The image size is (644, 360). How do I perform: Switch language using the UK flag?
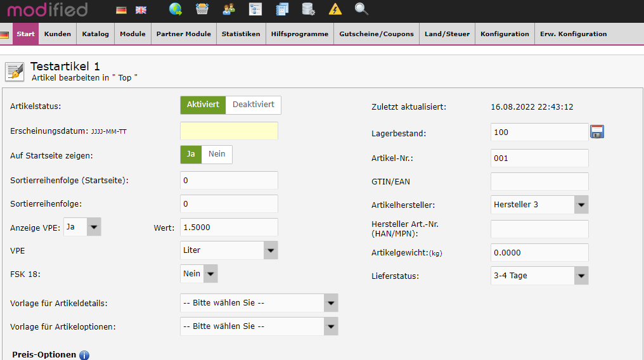[x=141, y=10]
